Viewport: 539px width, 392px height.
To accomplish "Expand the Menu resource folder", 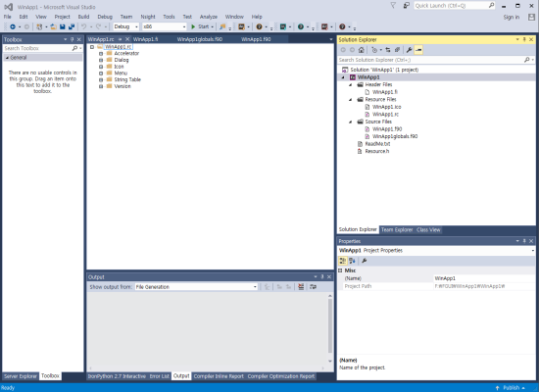I will (101, 73).
